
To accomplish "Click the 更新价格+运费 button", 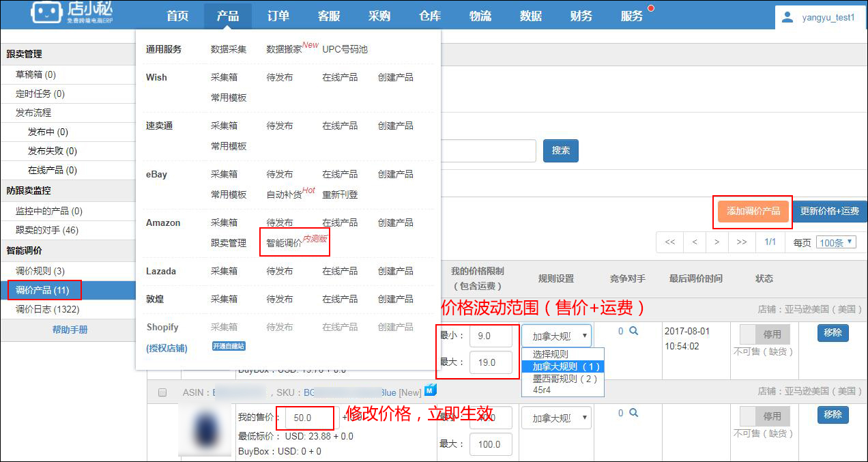I will pos(830,212).
